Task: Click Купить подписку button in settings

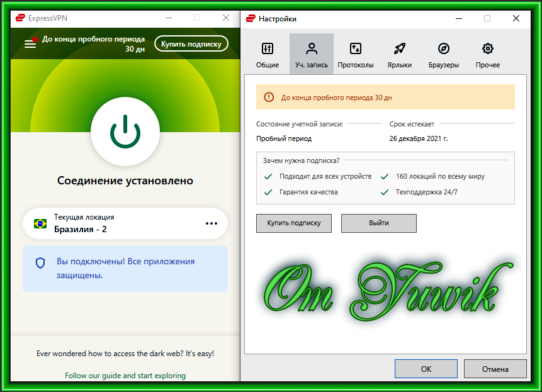Action: point(294,223)
